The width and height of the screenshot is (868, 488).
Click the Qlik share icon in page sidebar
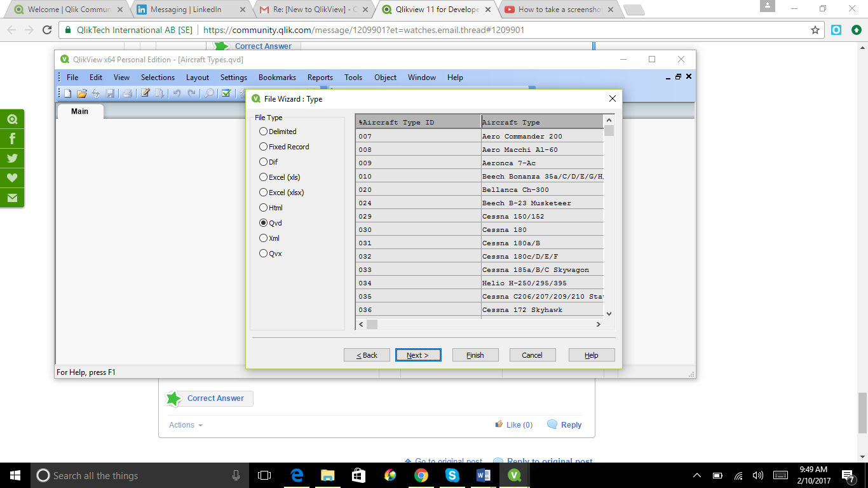pyautogui.click(x=12, y=119)
